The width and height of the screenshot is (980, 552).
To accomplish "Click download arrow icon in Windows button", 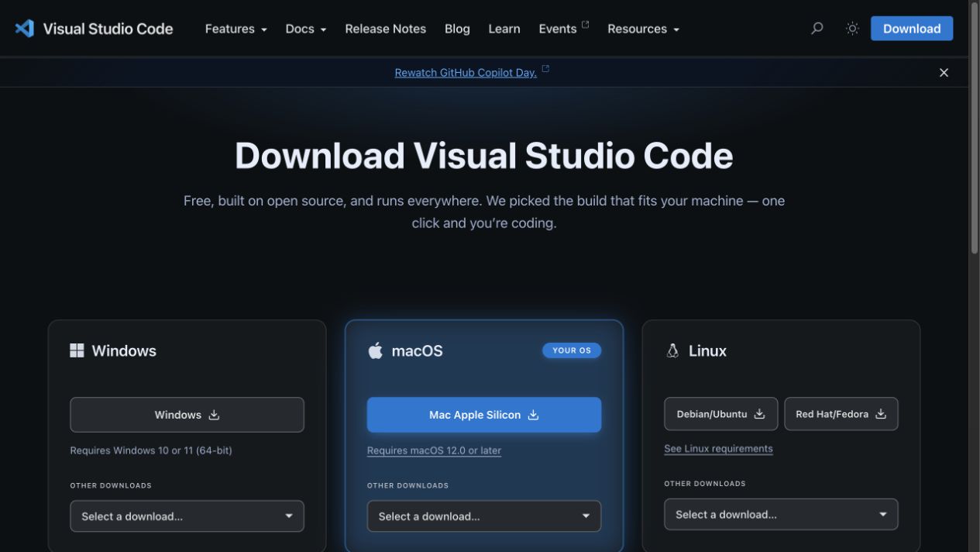I will (214, 415).
